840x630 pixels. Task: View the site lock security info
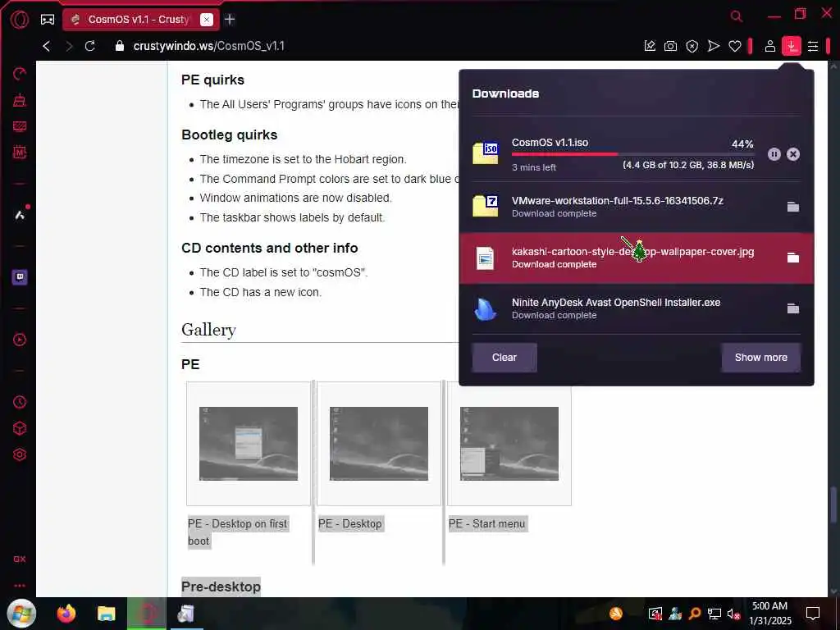pos(120,46)
